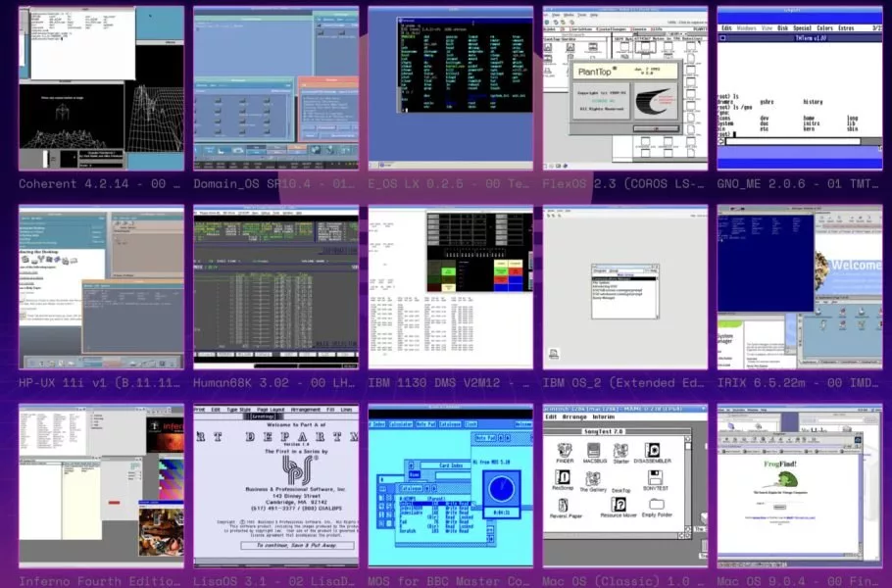Click the caption "MOS for BBC Master Co…"

pos(449,581)
